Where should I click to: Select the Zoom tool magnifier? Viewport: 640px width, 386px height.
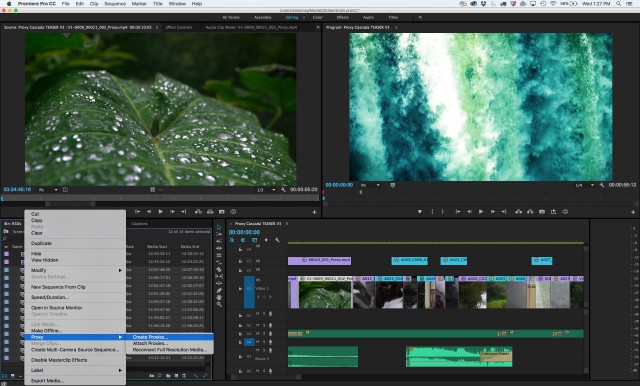(x=219, y=304)
